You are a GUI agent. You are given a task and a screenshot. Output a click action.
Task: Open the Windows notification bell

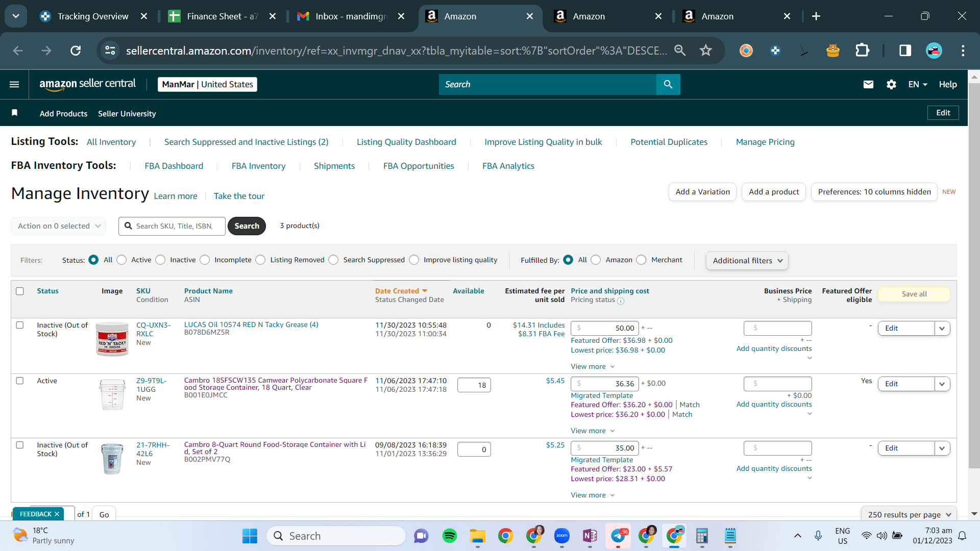coord(962,536)
